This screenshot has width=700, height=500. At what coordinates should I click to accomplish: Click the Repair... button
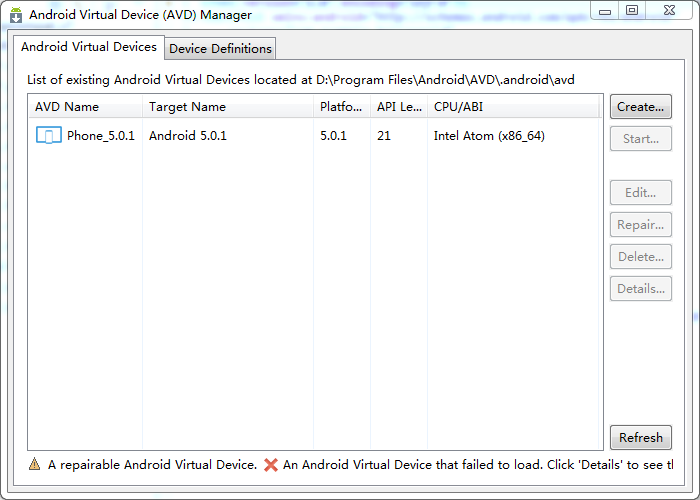(641, 225)
